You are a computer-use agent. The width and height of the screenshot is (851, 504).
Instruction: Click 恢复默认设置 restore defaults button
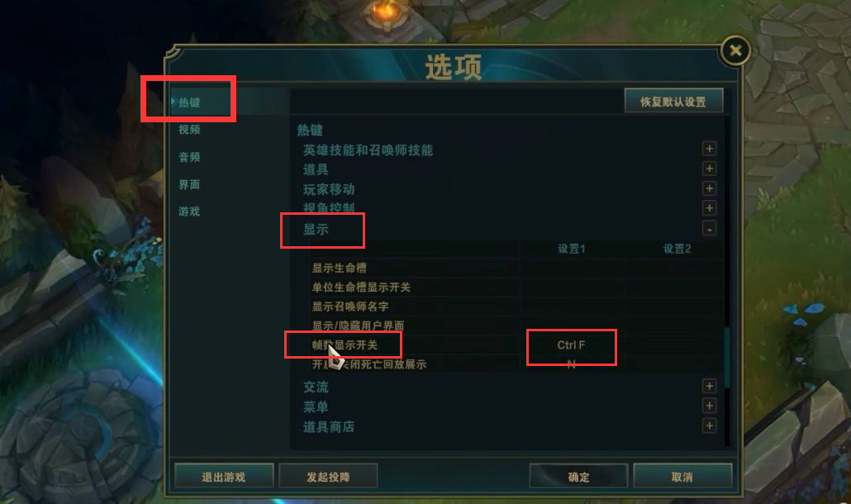673,102
